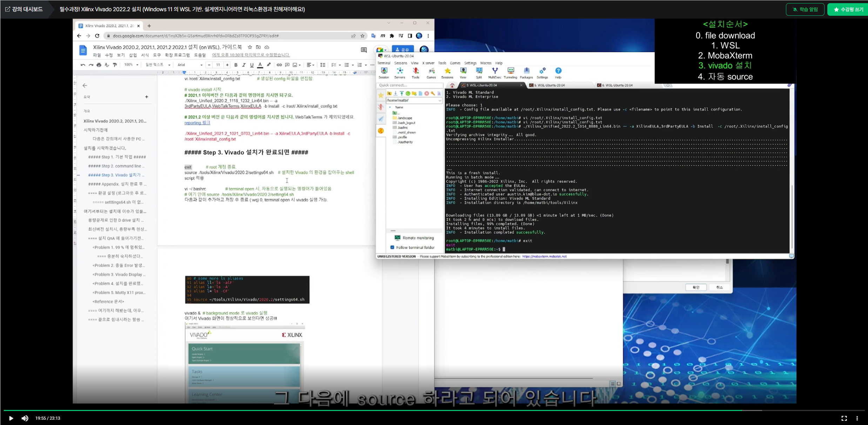The height and width of the screenshot is (425, 868).
Task: Click the MultiExec toolbar icon
Action: point(494,73)
